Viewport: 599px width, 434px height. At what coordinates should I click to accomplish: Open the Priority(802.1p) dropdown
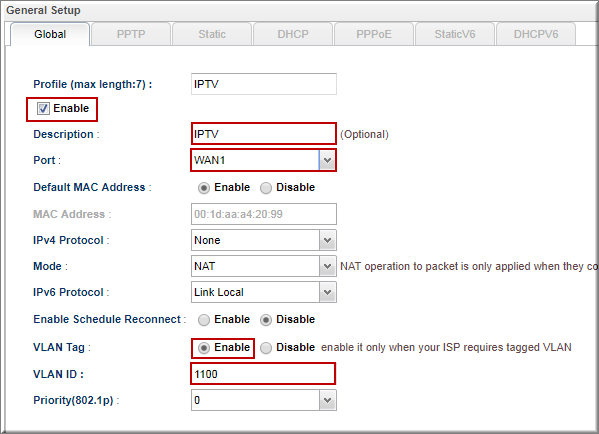[264, 400]
